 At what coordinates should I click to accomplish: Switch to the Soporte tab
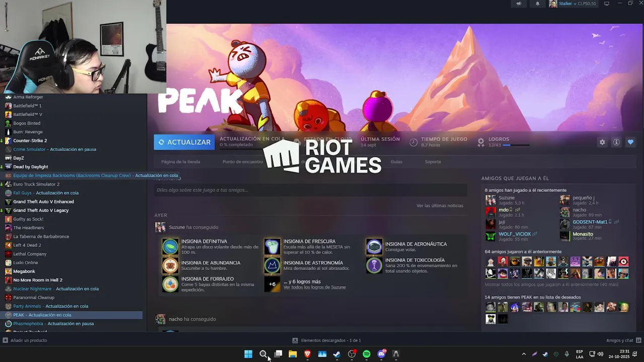[x=433, y=162]
